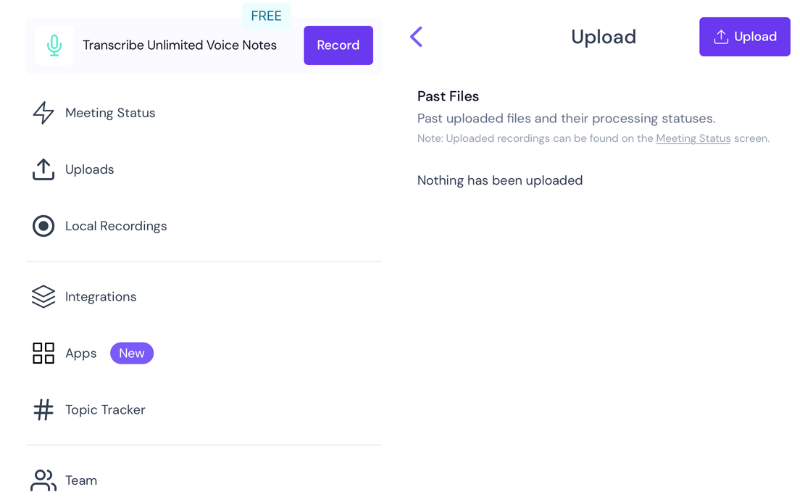
Task: Click the Topic Tracker hashtag icon
Action: click(x=43, y=410)
